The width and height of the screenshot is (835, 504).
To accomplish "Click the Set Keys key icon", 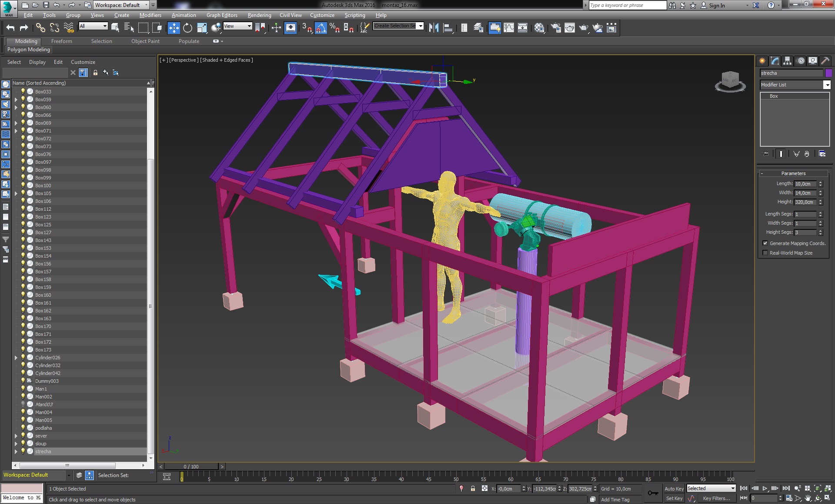I will pyautogui.click(x=653, y=493).
